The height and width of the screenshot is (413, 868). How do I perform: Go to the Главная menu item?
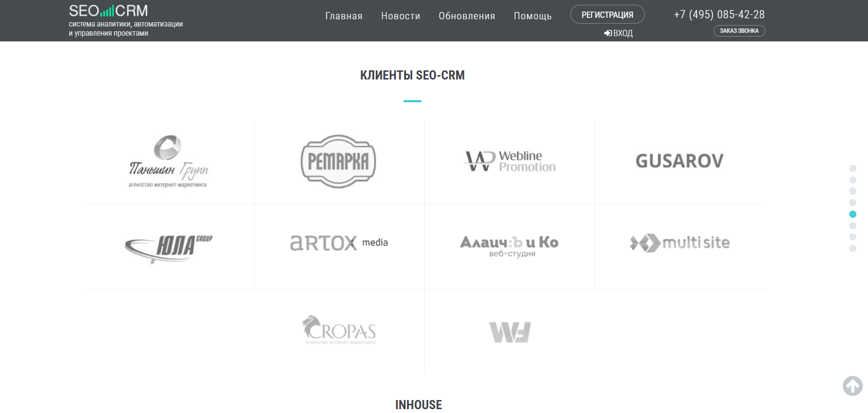pyautogui.click(x=344, y=16)
